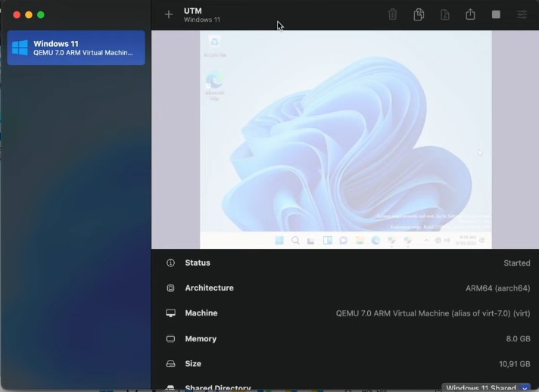Click the 'QEMU 7.0 ARM Virtual Machine (alias of virt-7.0) (virt)' value
This screenshot has height=392, width=539.
point(433,313)
